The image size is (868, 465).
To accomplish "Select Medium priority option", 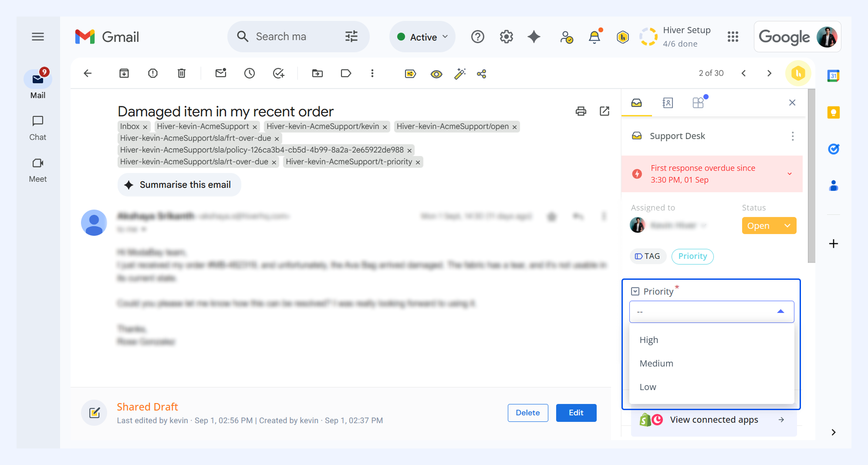I will click(712, 363).
